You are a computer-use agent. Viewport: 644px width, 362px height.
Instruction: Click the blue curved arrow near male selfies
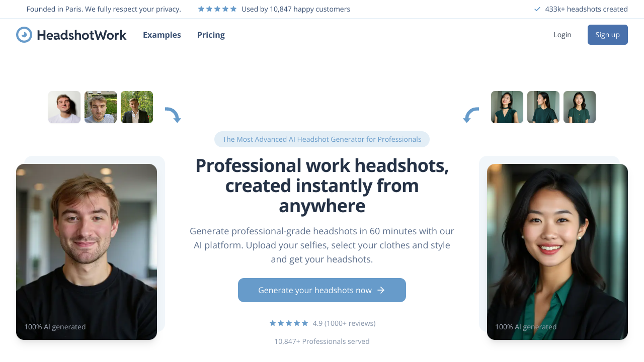coord(173,115)
